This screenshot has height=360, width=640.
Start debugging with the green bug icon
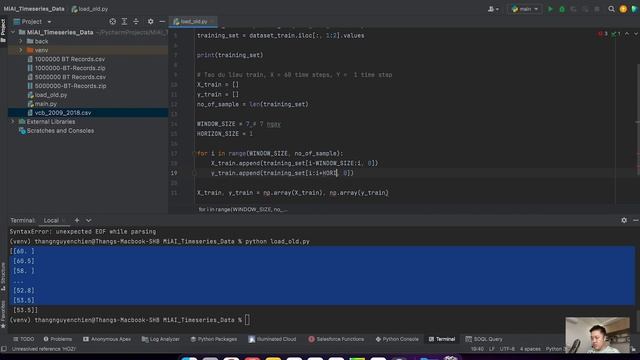coord(562,9)
